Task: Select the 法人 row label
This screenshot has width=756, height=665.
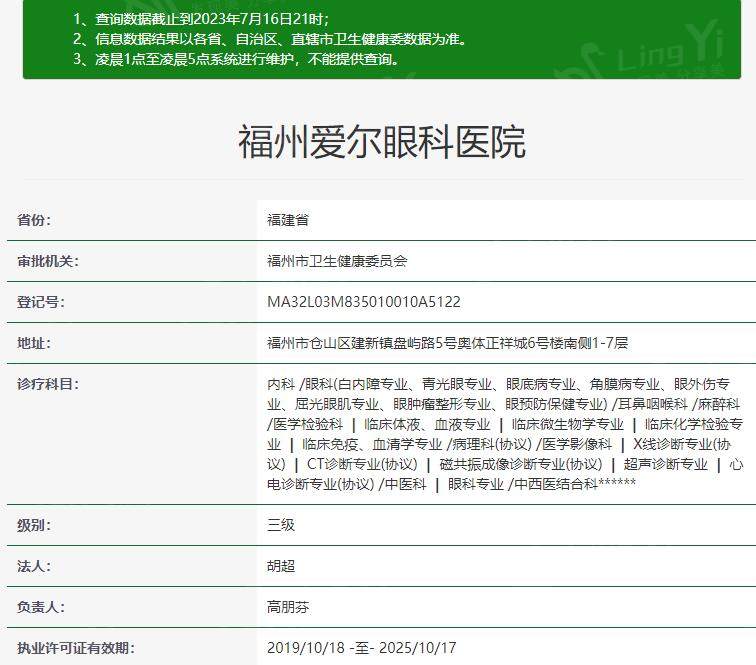Action: [34, 566]
